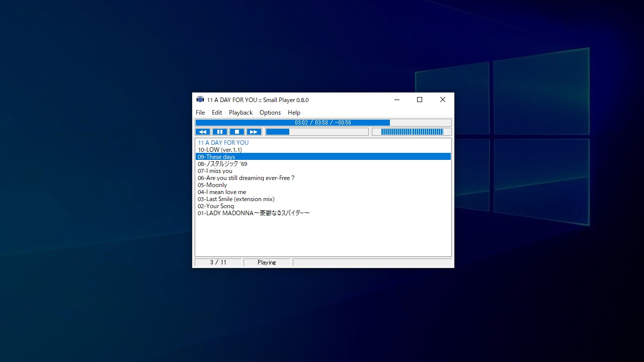Click the 3 / 11 status bar counter
This screenshot has width=644, height=362.
coord(218,262)
